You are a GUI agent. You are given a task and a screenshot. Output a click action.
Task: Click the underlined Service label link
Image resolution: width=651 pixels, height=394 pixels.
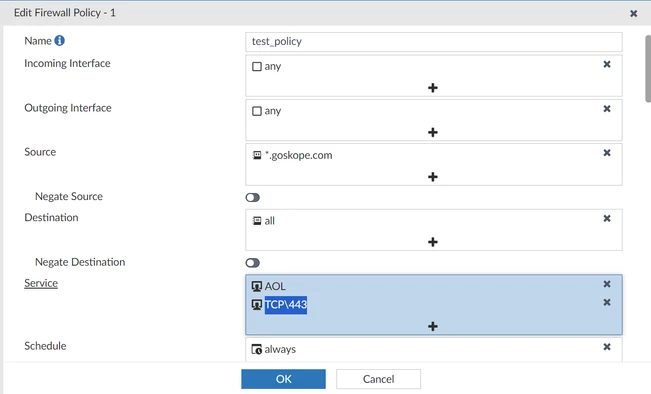click(41, 283)
